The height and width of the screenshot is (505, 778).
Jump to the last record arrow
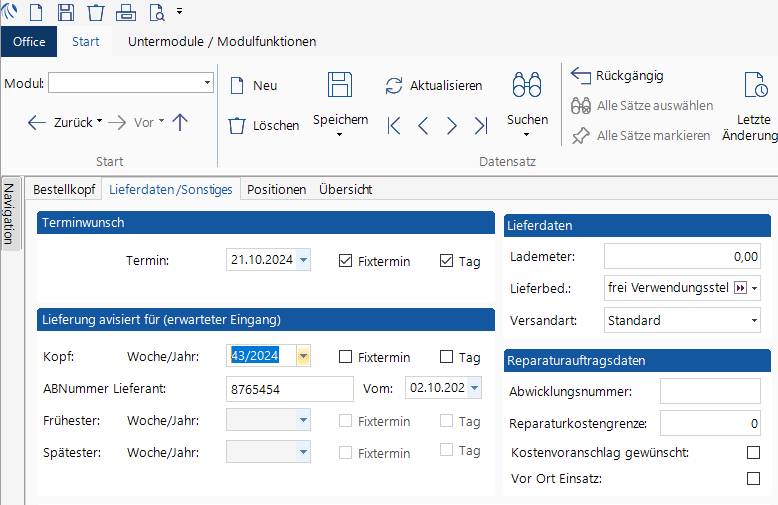[481, 126]
